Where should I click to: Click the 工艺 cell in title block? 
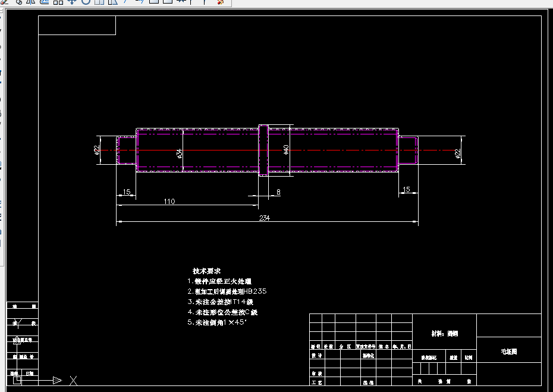317,382
